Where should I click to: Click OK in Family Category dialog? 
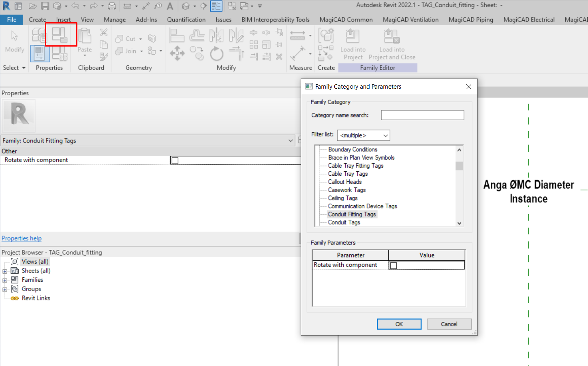coord(399,324)
